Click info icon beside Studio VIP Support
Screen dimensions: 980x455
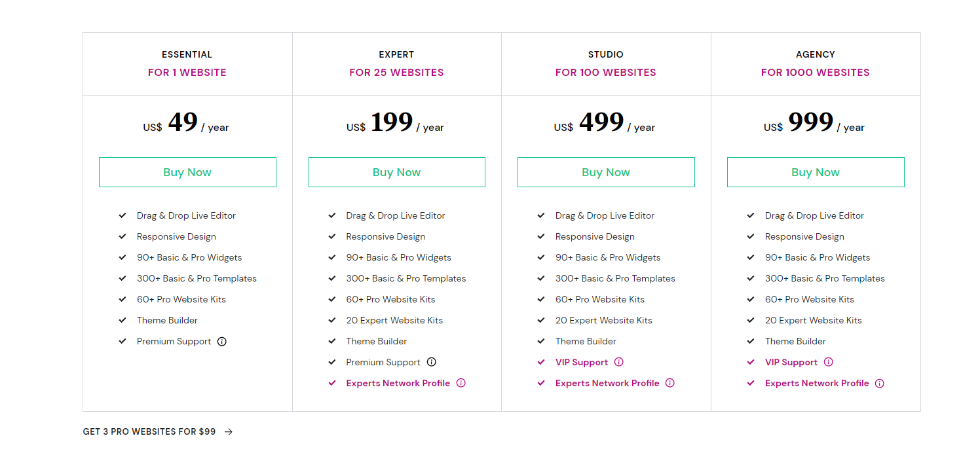[x=618, y=362]
